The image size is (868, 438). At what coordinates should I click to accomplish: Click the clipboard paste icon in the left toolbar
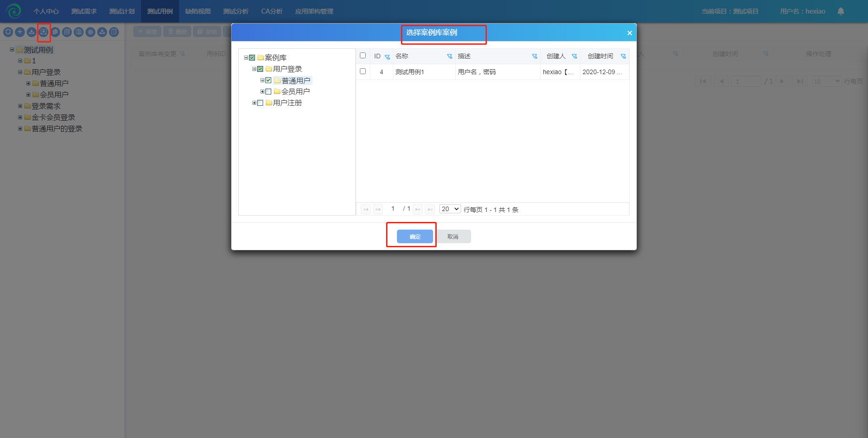coord(79,32)
